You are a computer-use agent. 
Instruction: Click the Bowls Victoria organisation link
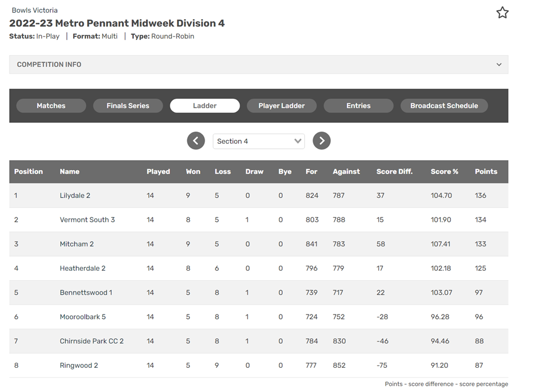pos(35,10)
